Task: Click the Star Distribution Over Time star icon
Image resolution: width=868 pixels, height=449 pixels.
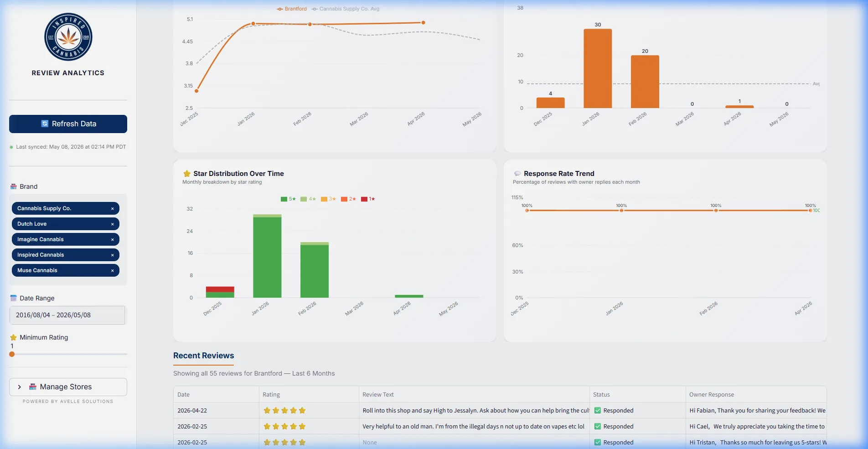Action: tap(187, 174)
